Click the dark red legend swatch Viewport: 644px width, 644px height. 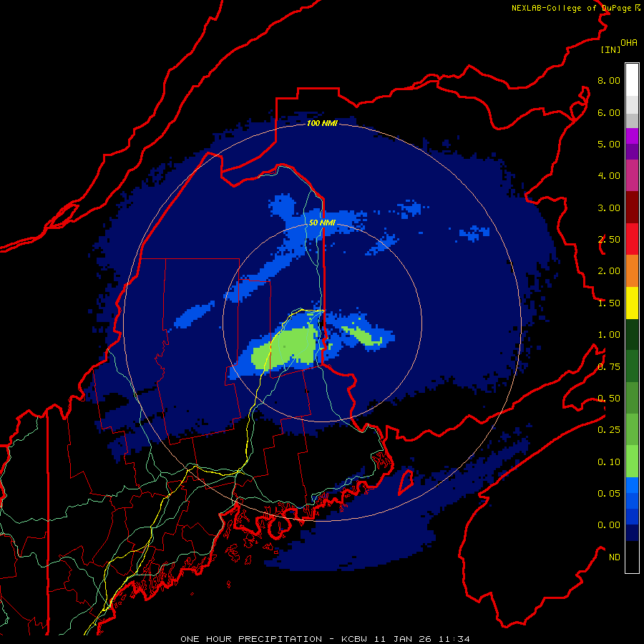[x=632, y=208]
